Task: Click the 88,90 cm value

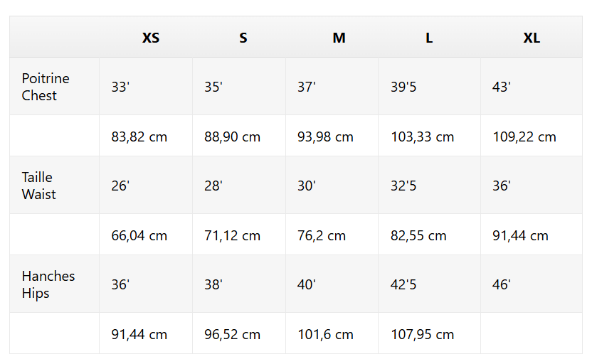Action: point(233,136)
